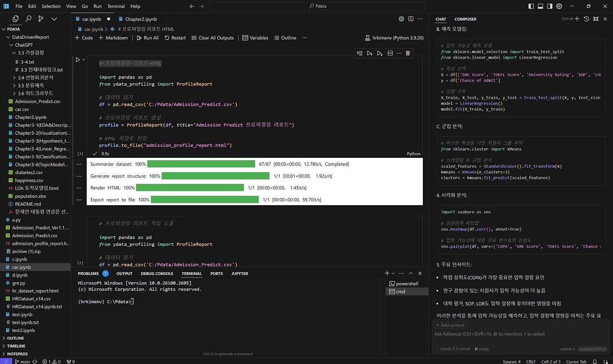Clear All Outputs in notebook

213,38
